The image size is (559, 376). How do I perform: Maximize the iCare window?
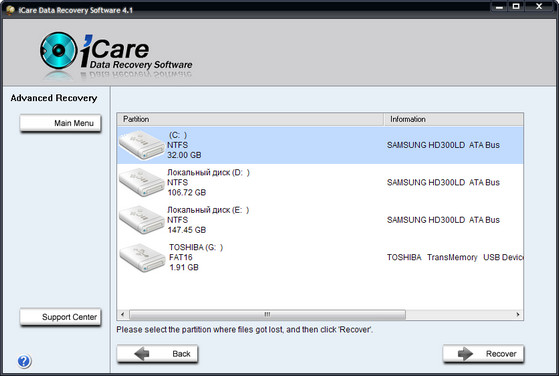coord(516,6)
